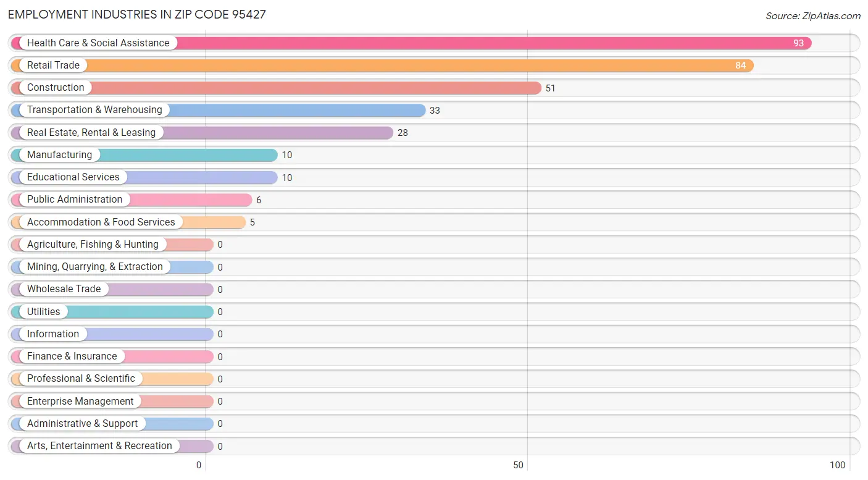The width and height of the screenshot is (868, 480).
Task: Click the Health Care & Social Assistance label
Action: pyautogui.click(x=98, y=43)
